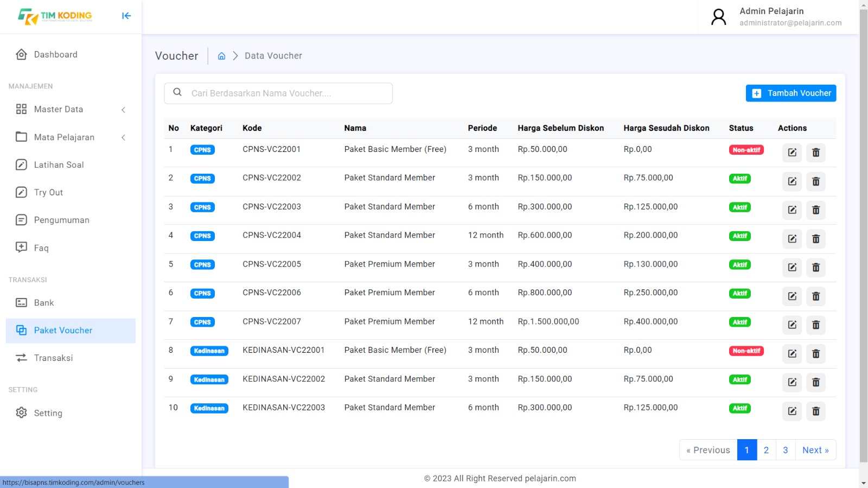Go to the Previous page
868x488 pixels.
(x=709, y=450)
